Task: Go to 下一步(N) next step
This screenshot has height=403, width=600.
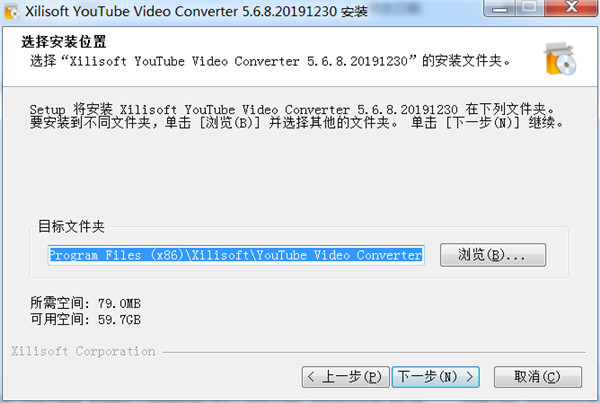Action: click(435, 377)
